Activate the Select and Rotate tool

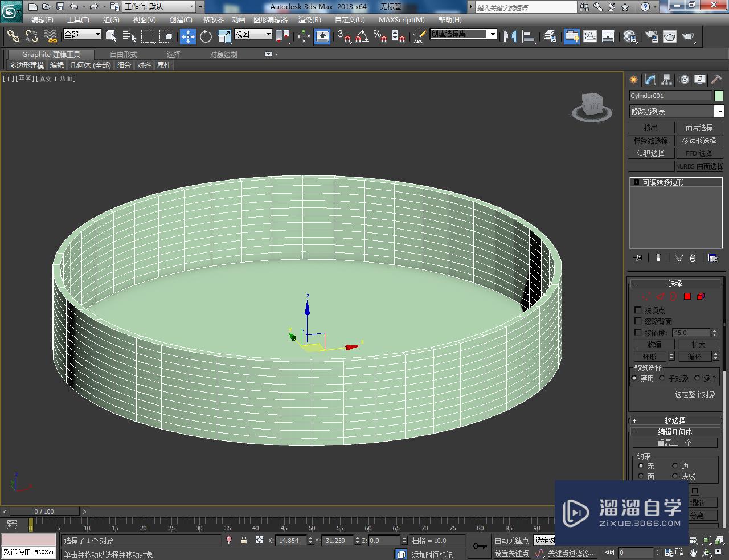(x=206, y=36)
